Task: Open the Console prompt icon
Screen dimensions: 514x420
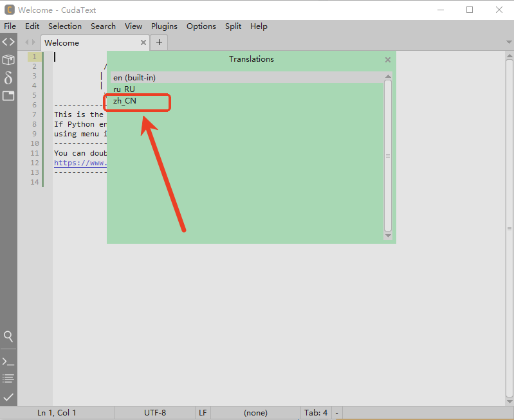Action: click(8, 361)
